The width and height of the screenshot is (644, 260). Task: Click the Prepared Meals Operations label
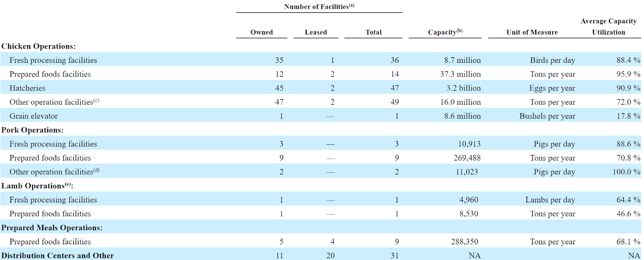pyautogui.click(x=52, y=228)
